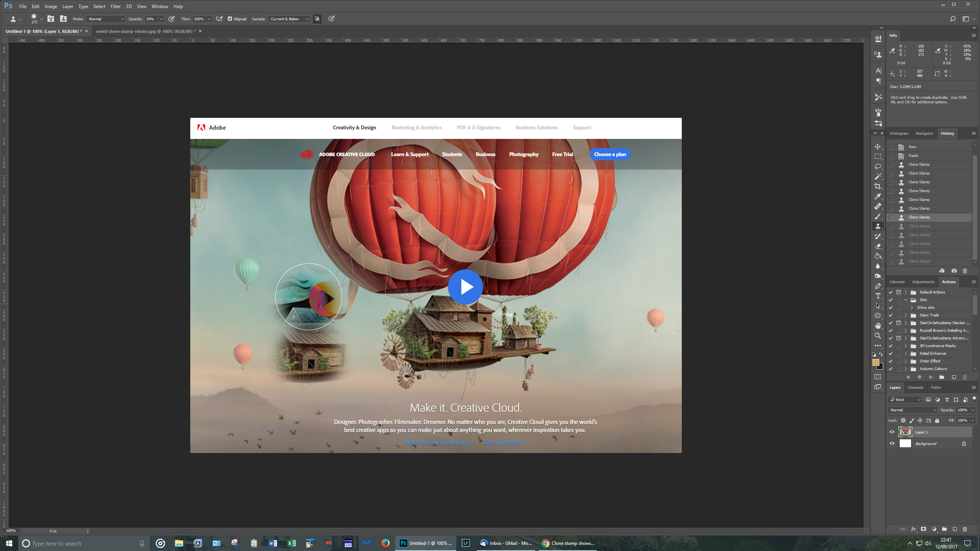980x551 pixels.
Task: Select the Lasso tool
Action: click(x=878, y=166)
